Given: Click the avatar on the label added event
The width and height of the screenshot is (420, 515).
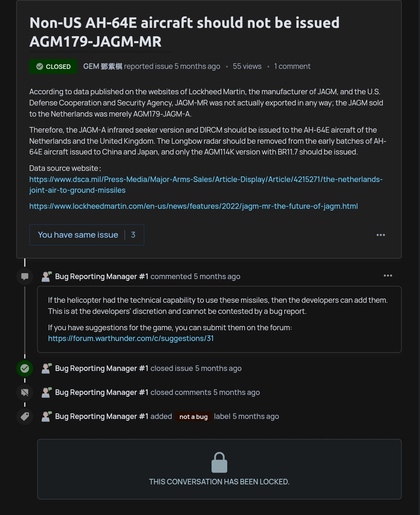Looking at the screenshot, I should tap(46, 417).
